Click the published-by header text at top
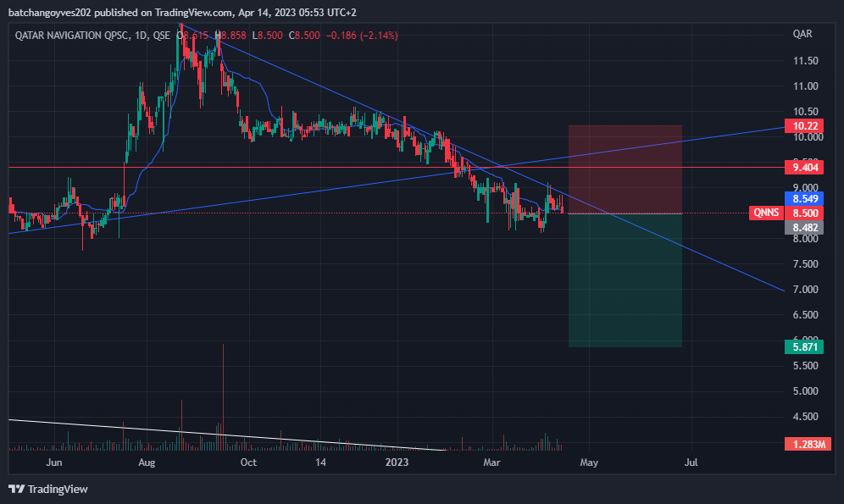 click(x=182, y=13)
